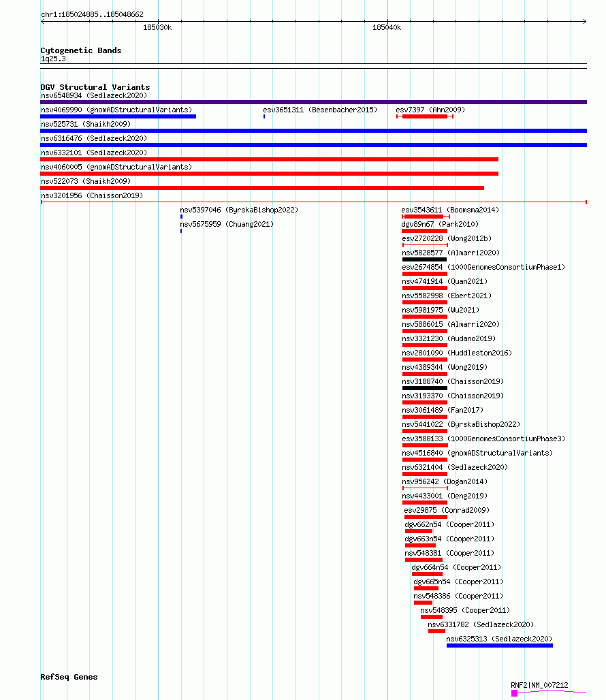Screen dimensions: 606x700
Task: Click the 185040k ruler label
Action: (x=387, y=27)
